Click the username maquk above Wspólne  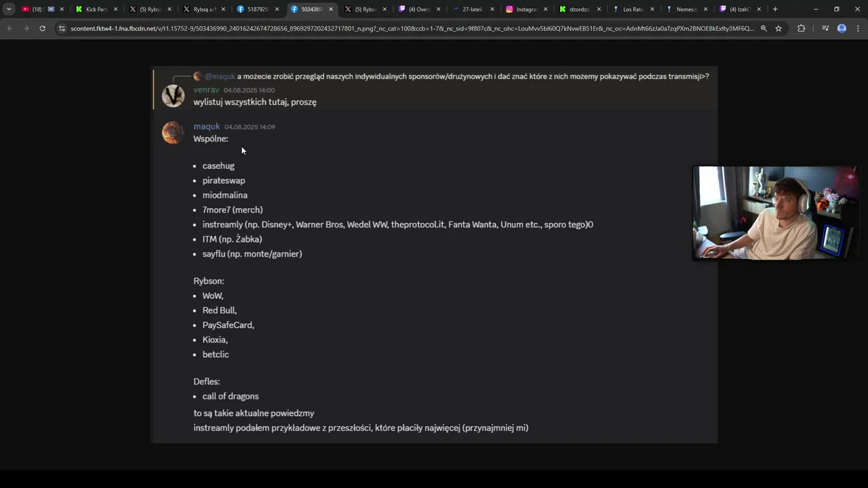[x=206, y=127]
